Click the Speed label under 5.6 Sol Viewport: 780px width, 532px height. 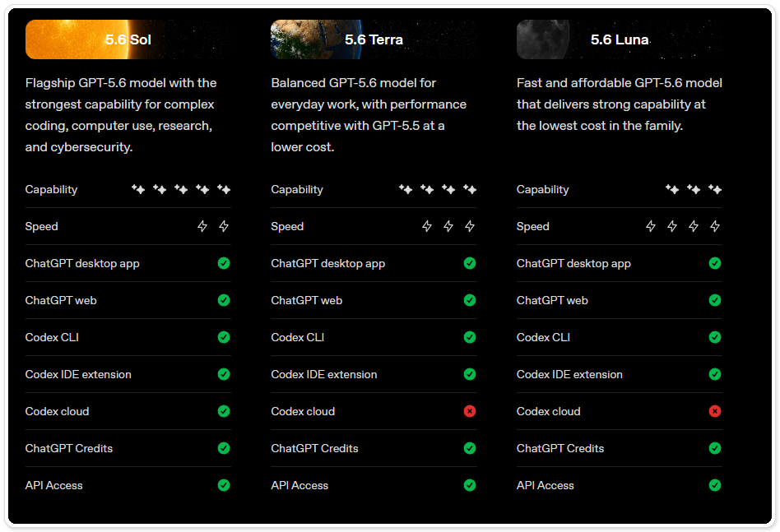tap(41, 226)
